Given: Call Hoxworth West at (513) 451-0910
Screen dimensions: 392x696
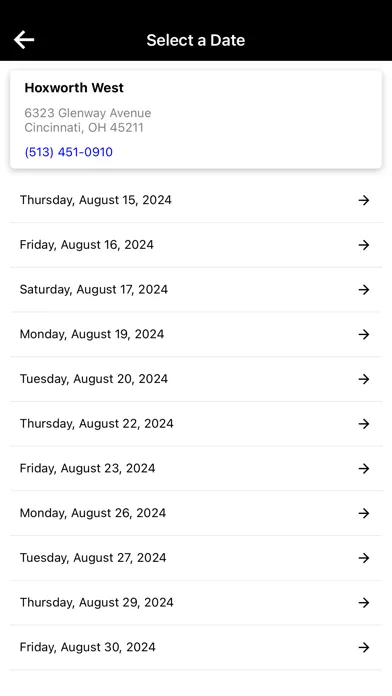Looking at the screenshot, I should 68,152.
